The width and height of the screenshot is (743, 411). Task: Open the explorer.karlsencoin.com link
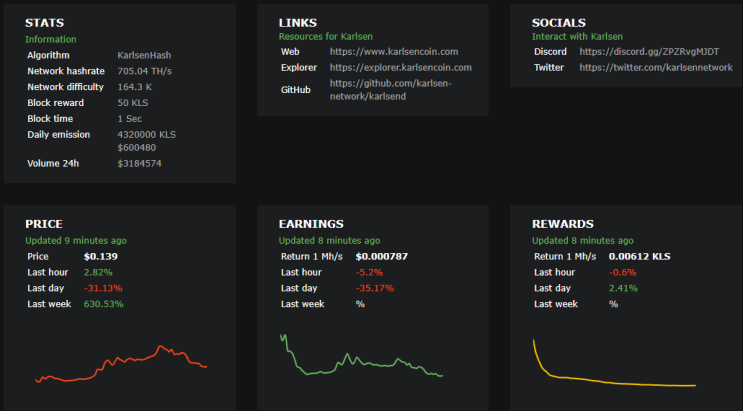click(401, 67)
